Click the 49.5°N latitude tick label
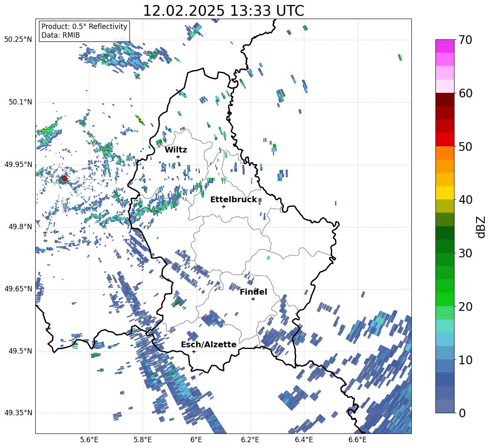The image size is (491, 448). coord(20,351)
